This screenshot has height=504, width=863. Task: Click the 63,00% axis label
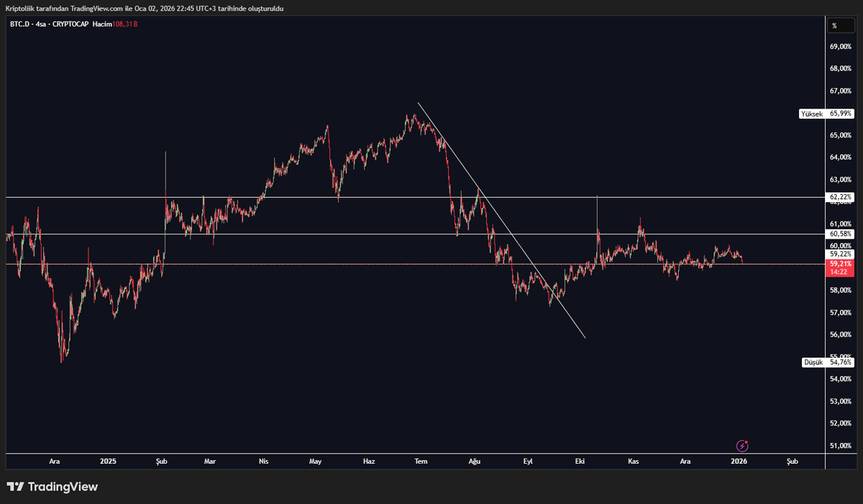pos(841,180)
